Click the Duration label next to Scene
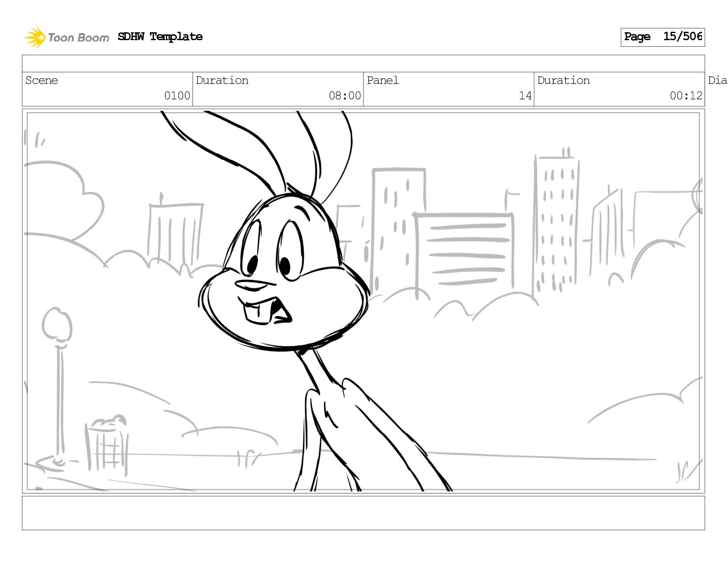The image size is (728, 563). click(x=222, y=80)
